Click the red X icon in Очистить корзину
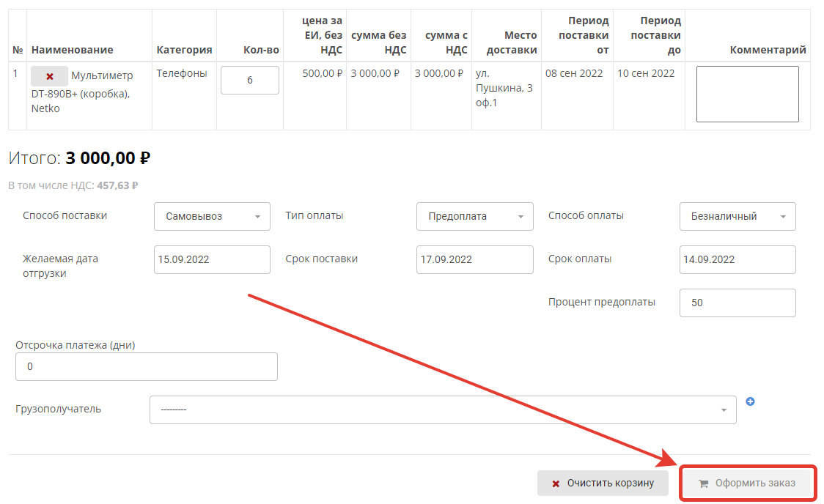 point(556,484)
